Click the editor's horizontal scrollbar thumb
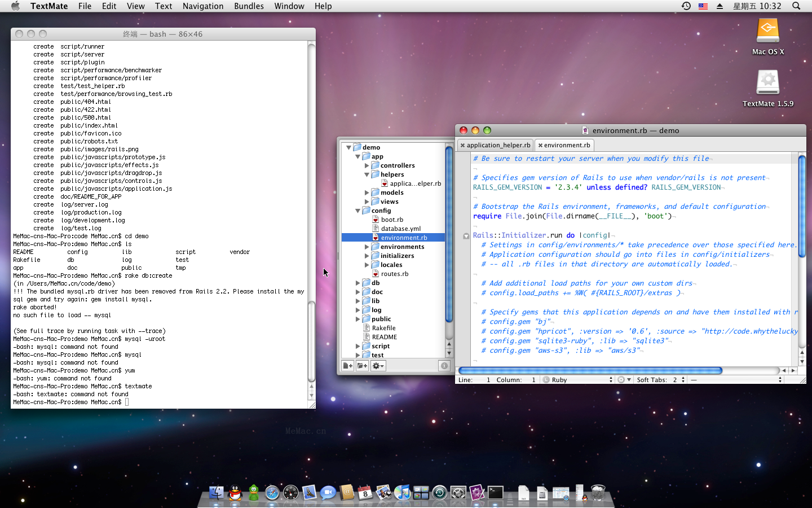This screenshot has height=508, width=812. (590, 370)
